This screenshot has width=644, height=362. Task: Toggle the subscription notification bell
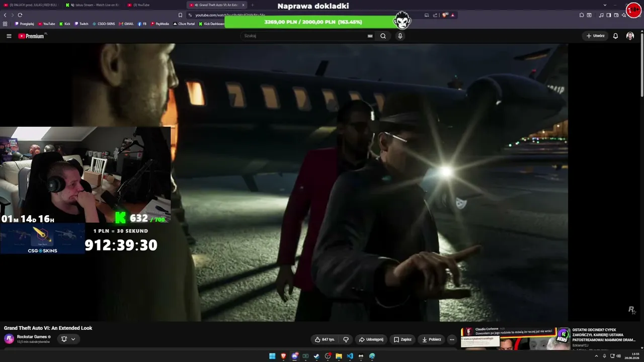coord(64,339)
